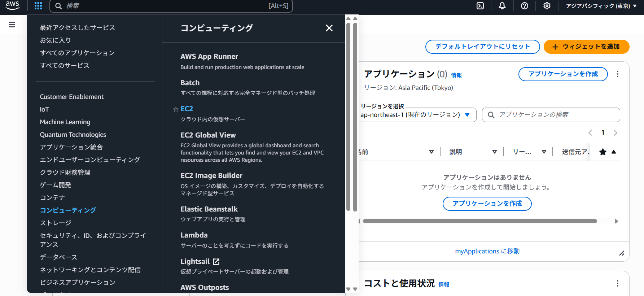Open the AWS home logo
Screen dimensions: 644x296
(x=12, y=5)
